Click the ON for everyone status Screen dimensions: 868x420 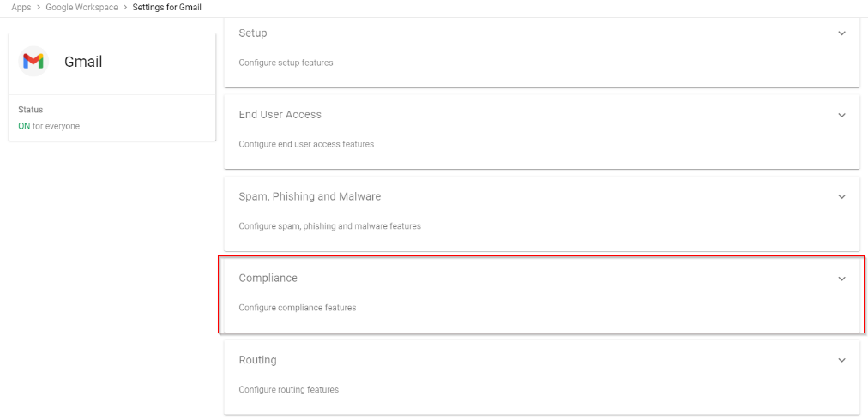tap(49, 126)
